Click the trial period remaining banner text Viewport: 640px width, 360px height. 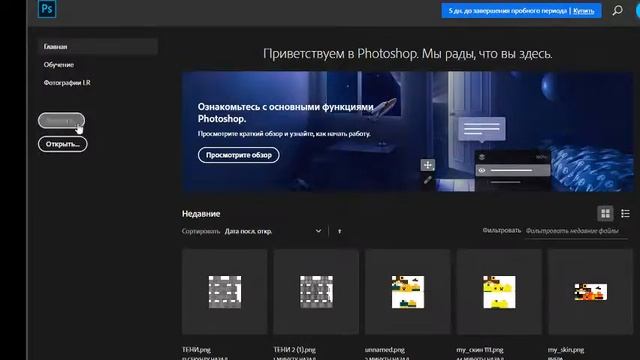tap(508, 11)
